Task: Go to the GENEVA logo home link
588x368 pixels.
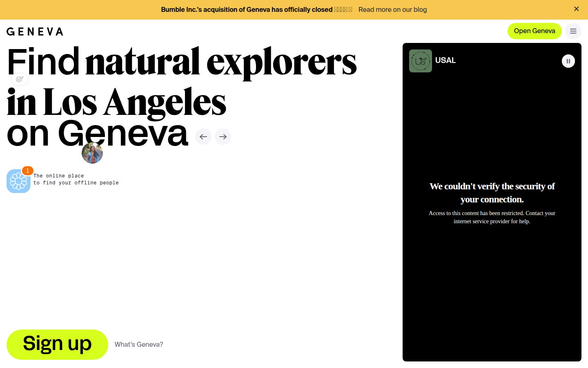Action: tap(35, 31)
